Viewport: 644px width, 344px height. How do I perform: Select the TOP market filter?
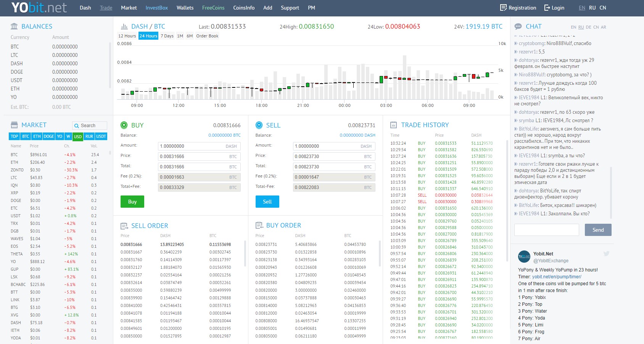(14, 136)
